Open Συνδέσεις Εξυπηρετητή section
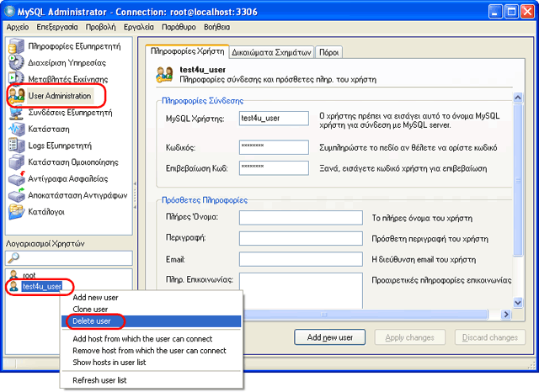 (70, 113)
